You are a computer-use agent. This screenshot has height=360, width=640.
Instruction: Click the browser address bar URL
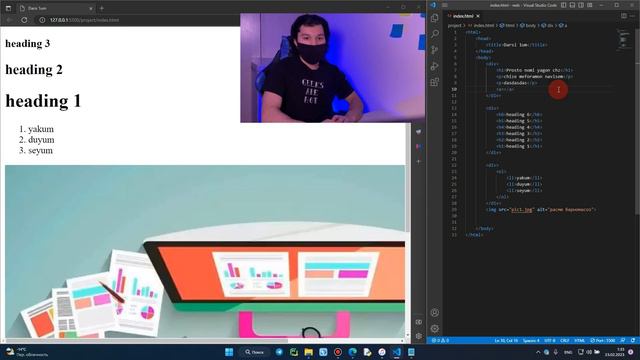84,20
